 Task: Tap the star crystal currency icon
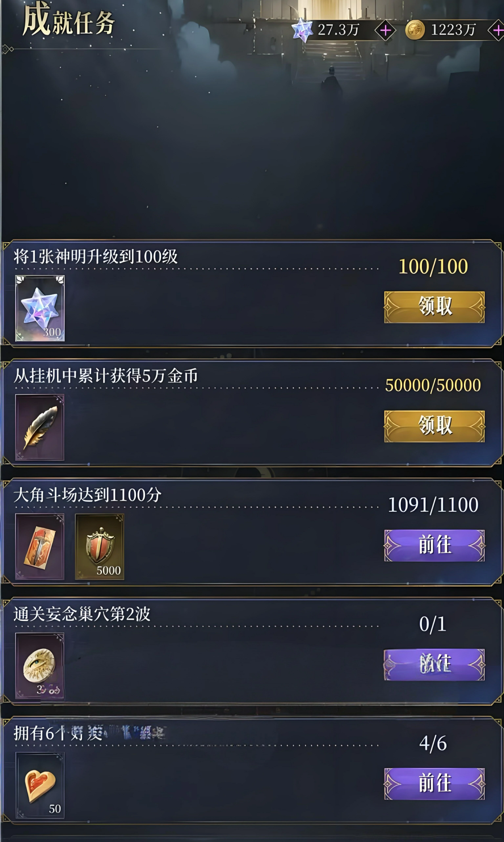302,30
